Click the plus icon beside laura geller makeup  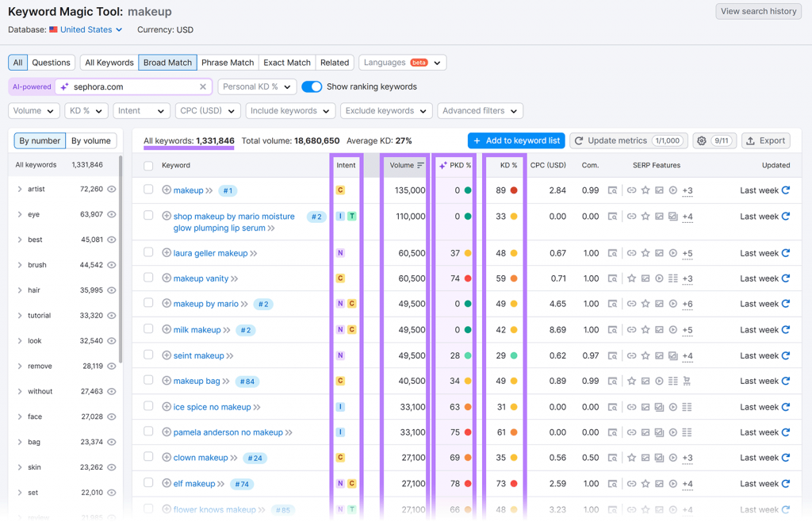point(167,253)
